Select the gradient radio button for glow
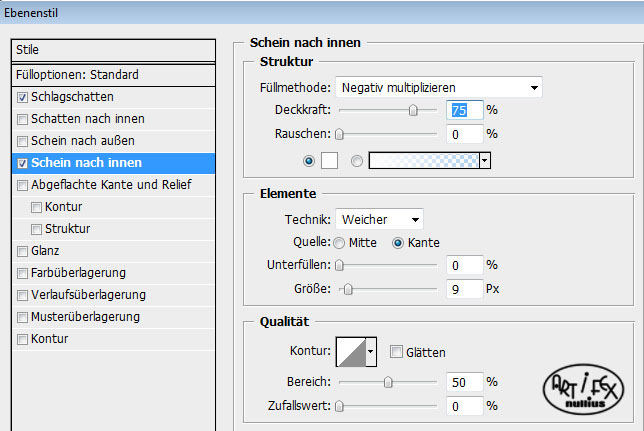 pyautogui.click(x=357, y=161)
